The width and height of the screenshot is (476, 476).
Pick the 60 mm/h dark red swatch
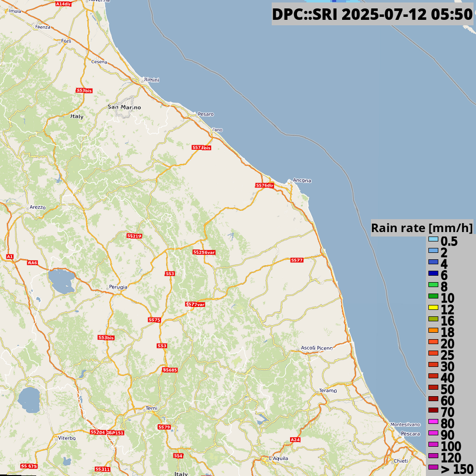pos(433,399)
